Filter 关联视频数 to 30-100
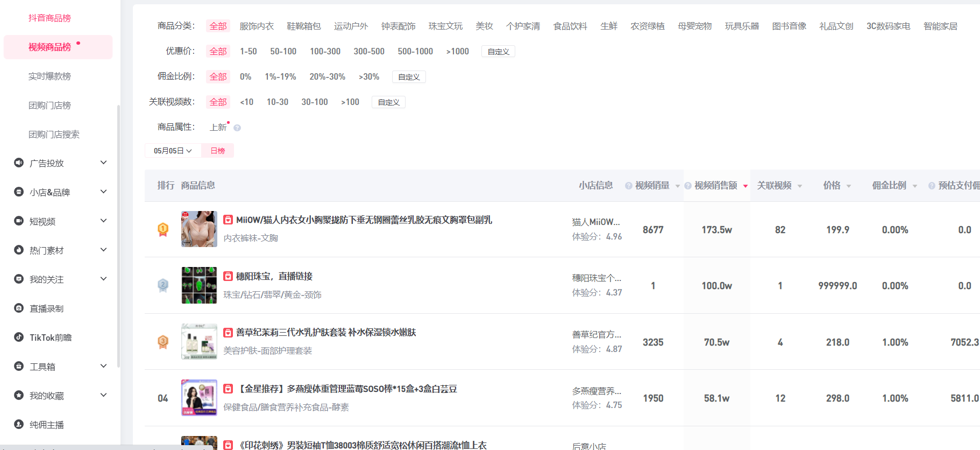Image resolution: width=980 pixels, height=450 pixels. coord(315,102)
